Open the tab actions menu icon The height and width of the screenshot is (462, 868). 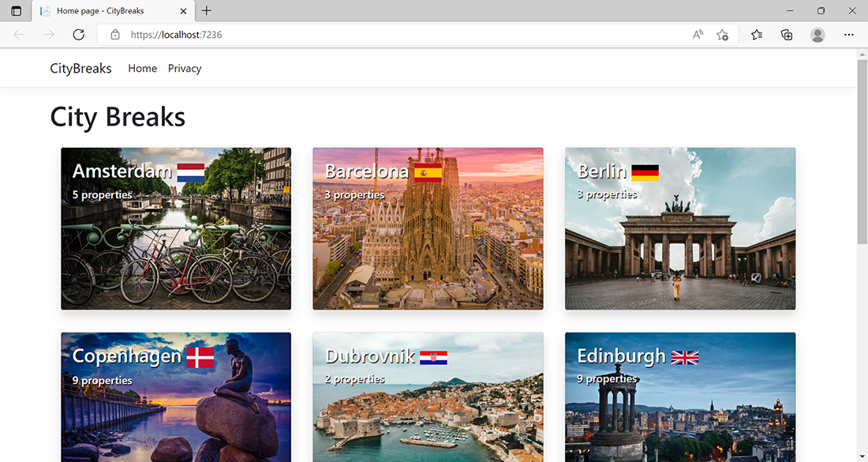pos(16,10)
